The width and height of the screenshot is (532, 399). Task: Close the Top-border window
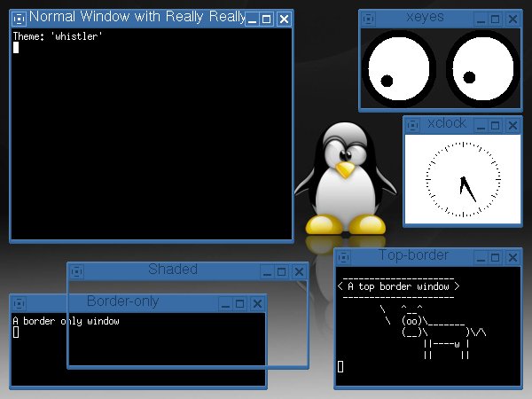tap(512, 257)
